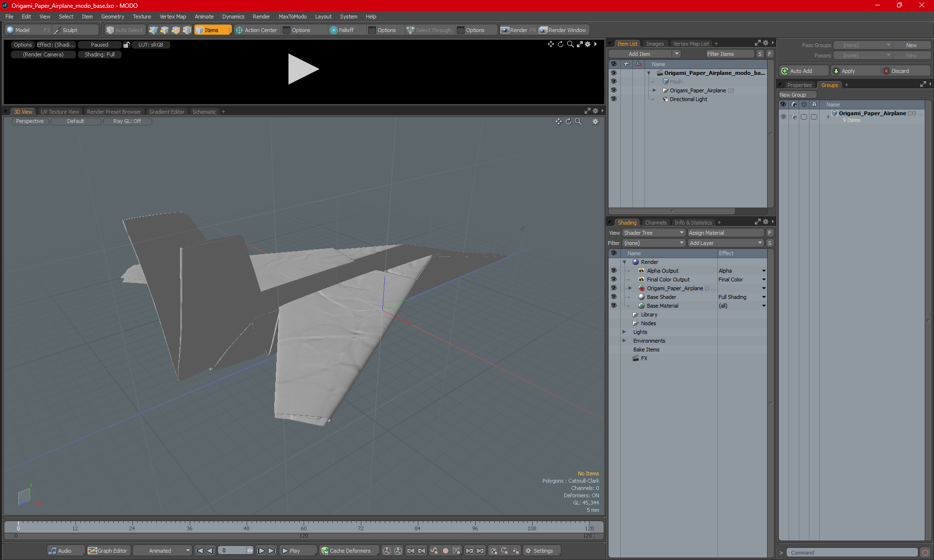Click the New Group button
This screenshot has width=934, height=560.
pos(797,95)
